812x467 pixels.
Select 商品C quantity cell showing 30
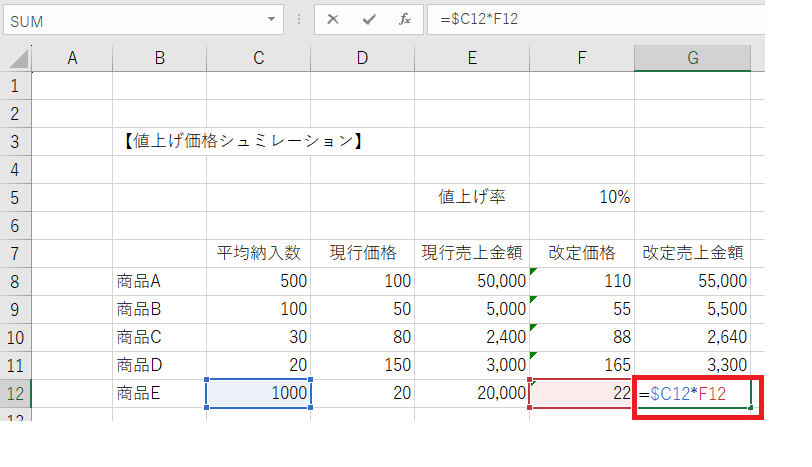[x=258, y=337]
